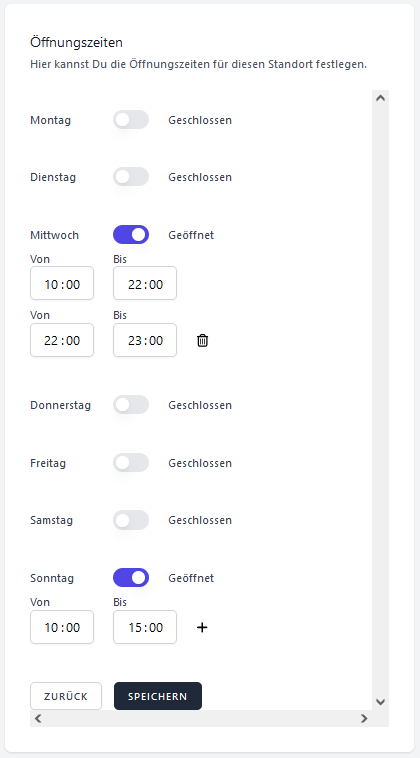The height and width of the screenshot is (758, 420).
Task: Add another Sonntag time slot with the plus icon
Action: (203, 627)
